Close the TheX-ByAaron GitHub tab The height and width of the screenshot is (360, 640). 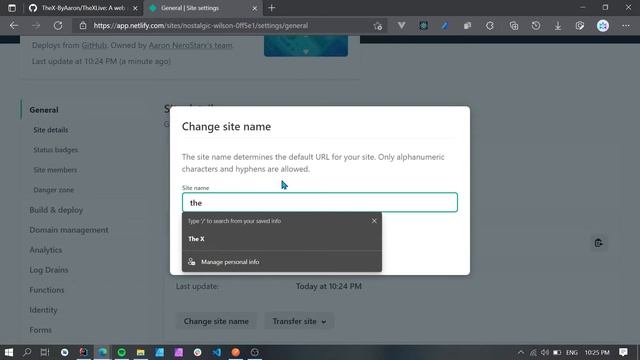click(135, 8)
